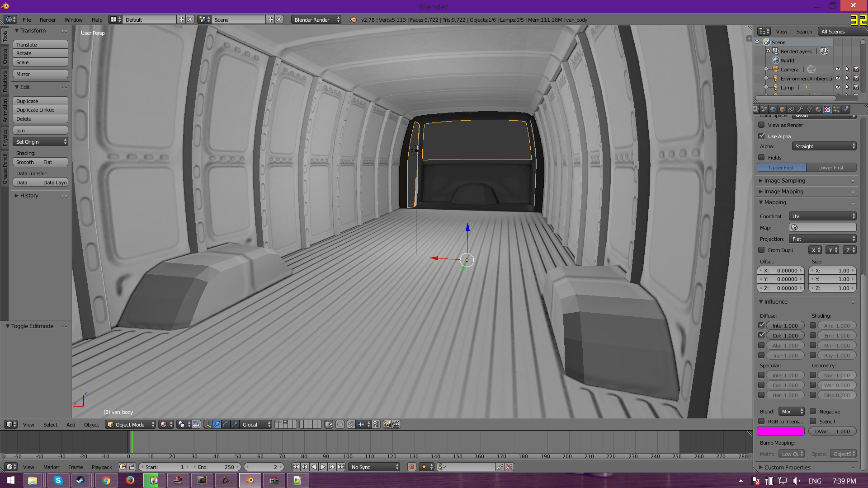Screen dimensions: 868x488
Task: Expand the Image Sampling panel
Action: click(784, 180)
